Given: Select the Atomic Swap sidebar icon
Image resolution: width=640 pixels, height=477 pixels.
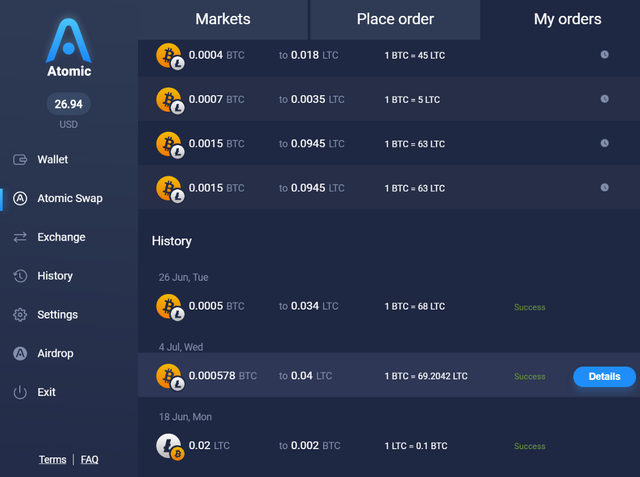Looking at the screenshot, I should tap(20, 198).
